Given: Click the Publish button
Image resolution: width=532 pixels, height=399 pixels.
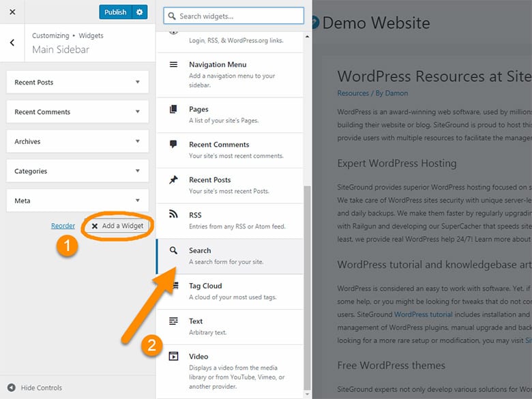Looking at the screenshot, I should click(115, 12).
